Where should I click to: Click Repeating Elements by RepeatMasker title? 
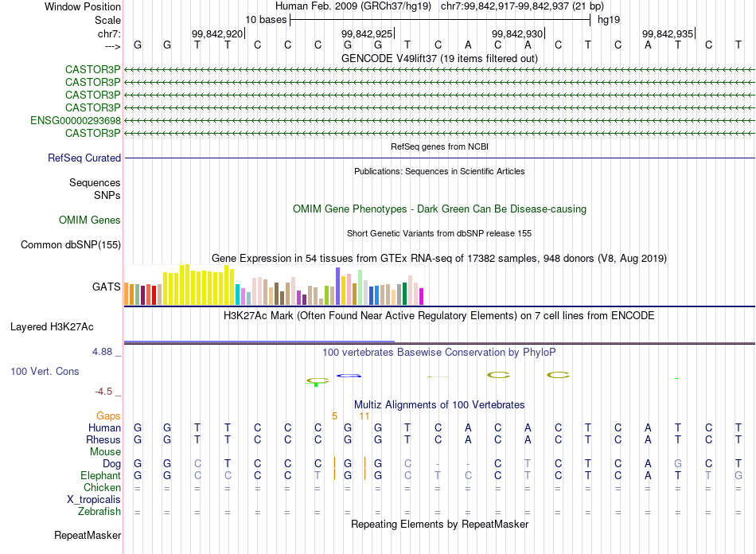tap(440, 524)
